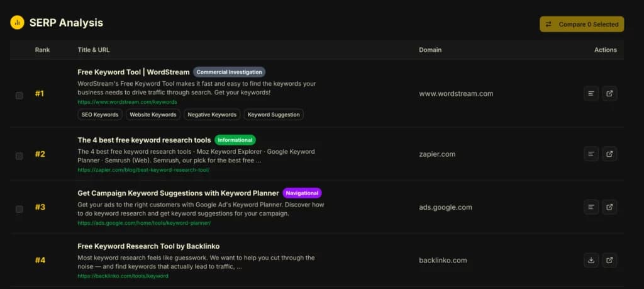Open the wordstream.com/keywords URL link
This screenshot has width=644, height=289.
coord(127,101)
